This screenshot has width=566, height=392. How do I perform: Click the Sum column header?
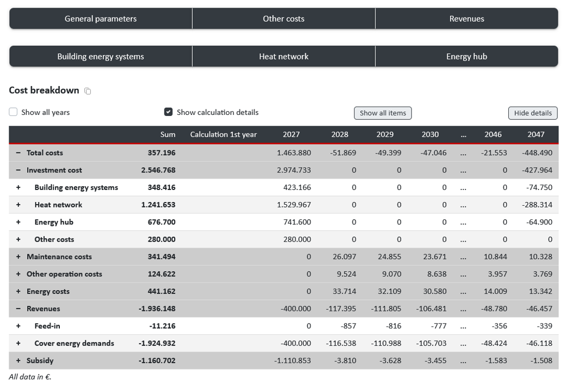click(x=168, y=134)
